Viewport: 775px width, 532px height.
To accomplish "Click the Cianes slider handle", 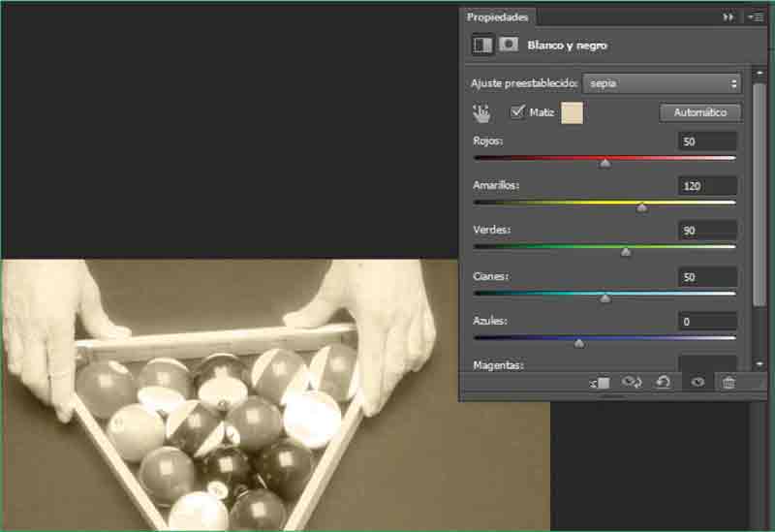I will (605, 298).
